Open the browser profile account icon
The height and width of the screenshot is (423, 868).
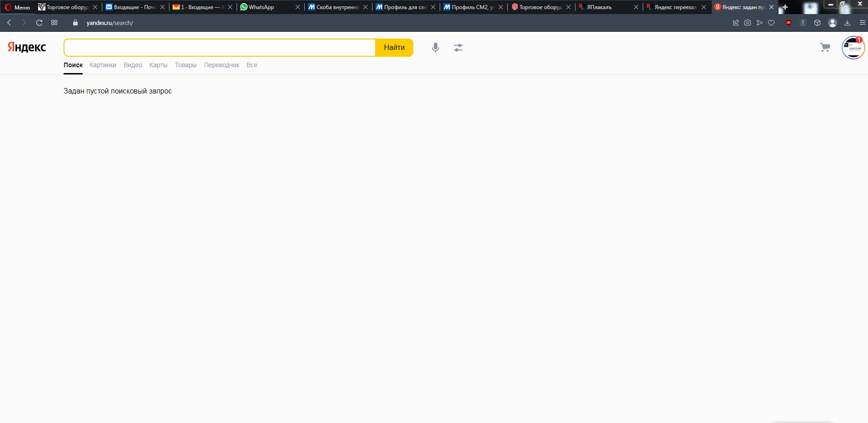pyautogui.click(x=833, y=23)
